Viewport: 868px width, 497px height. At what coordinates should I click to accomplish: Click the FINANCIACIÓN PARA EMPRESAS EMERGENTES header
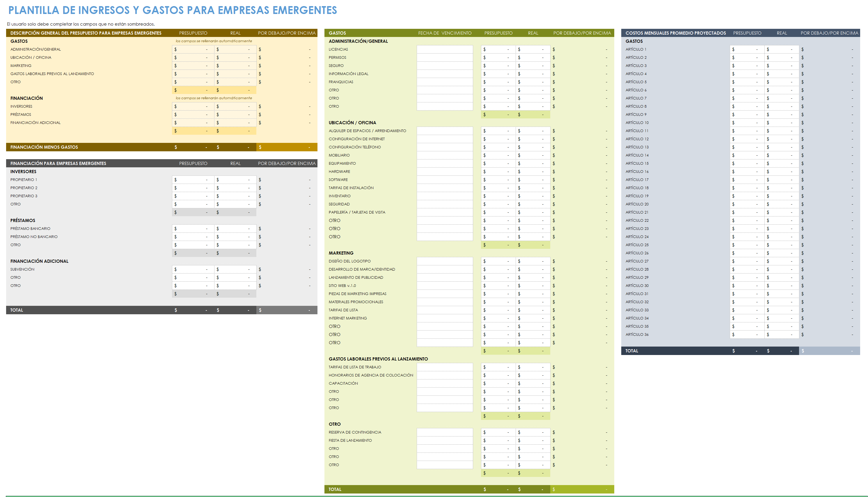pos(58,164)
